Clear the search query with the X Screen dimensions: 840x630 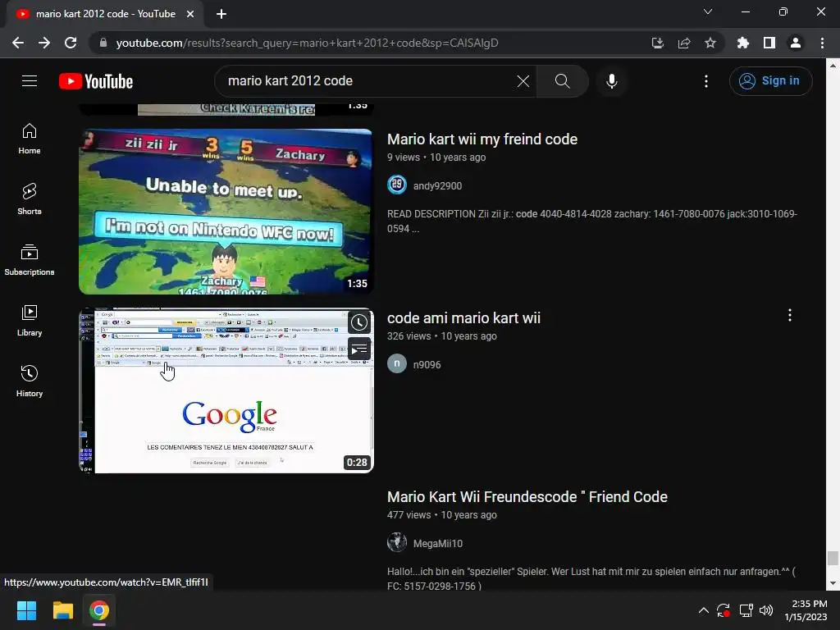pyautogui.click(x=523, y=81)
